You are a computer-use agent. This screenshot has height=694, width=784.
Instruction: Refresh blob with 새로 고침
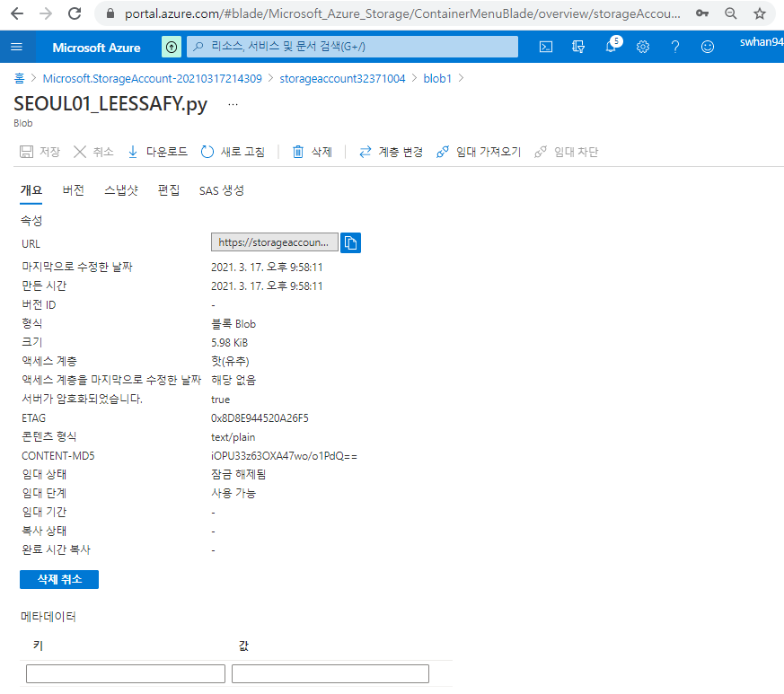click(233, 152)
